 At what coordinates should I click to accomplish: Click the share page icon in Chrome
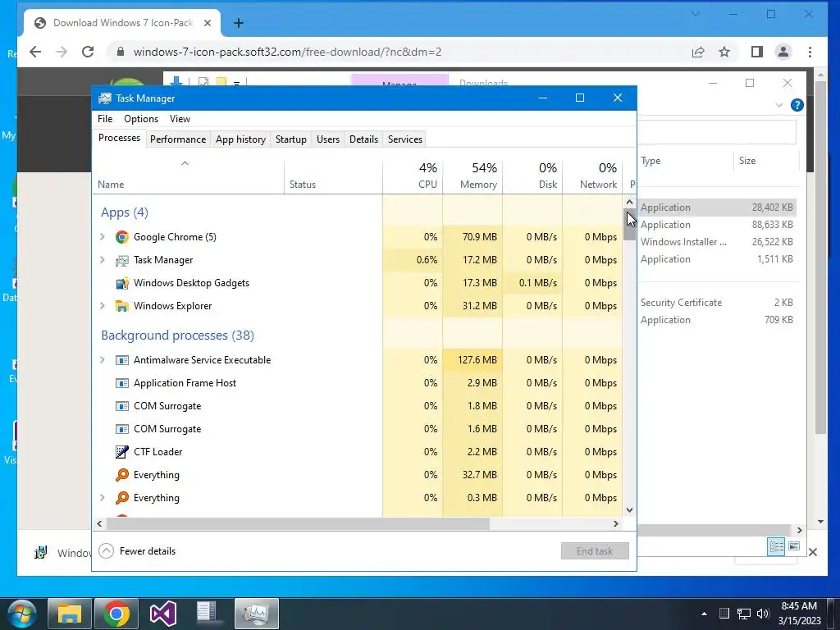pyautogui.click(x=698, y=52)
